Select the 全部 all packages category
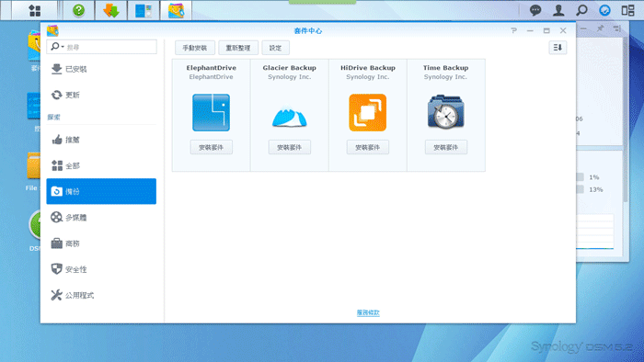The width and height of the screenshot is (644, 362). pyautogui.click(x=101, y=165)
